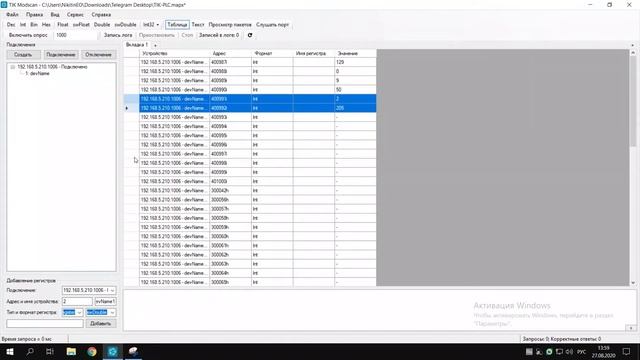Click the Добавить register button
This screenshot has height=360, width=640.
[x=100, y=323]
